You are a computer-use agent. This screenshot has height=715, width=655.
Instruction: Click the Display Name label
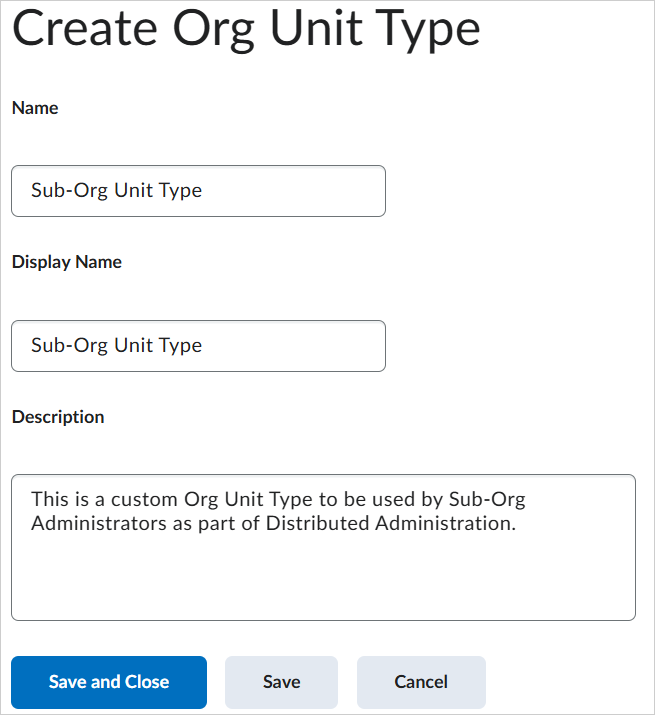(67, 262)
